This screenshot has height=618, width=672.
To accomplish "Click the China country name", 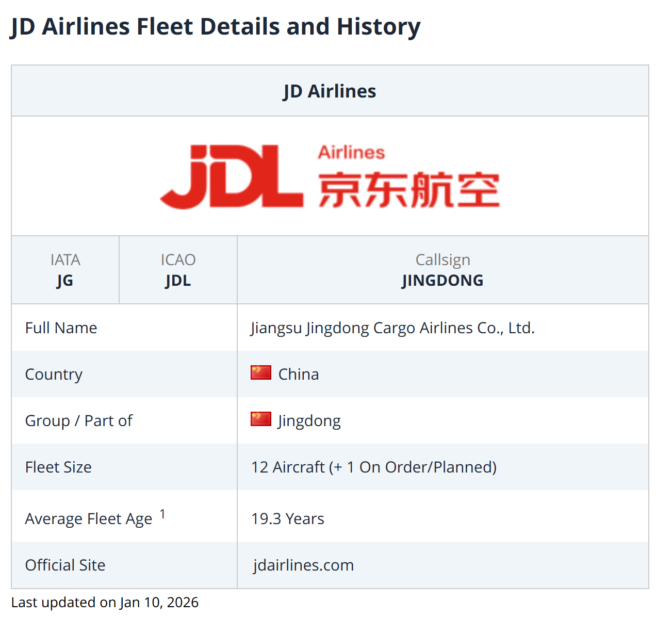I will pos(299,375).
